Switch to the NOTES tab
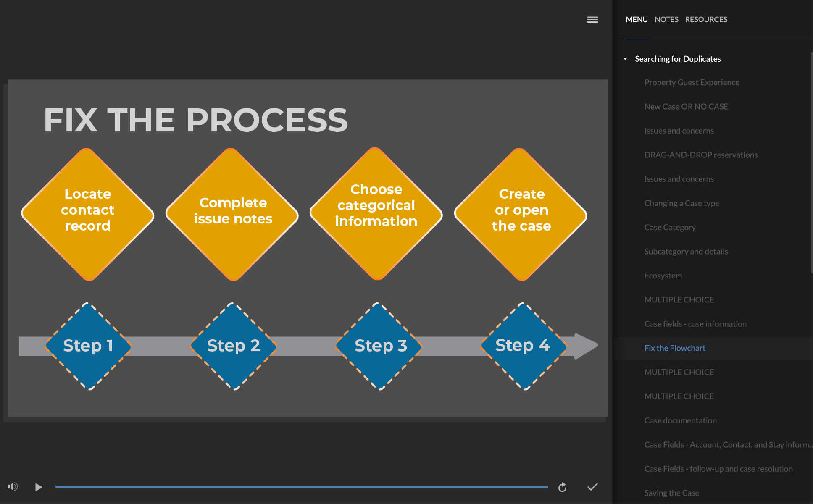The image size is (813, 504). click(666, 20)
